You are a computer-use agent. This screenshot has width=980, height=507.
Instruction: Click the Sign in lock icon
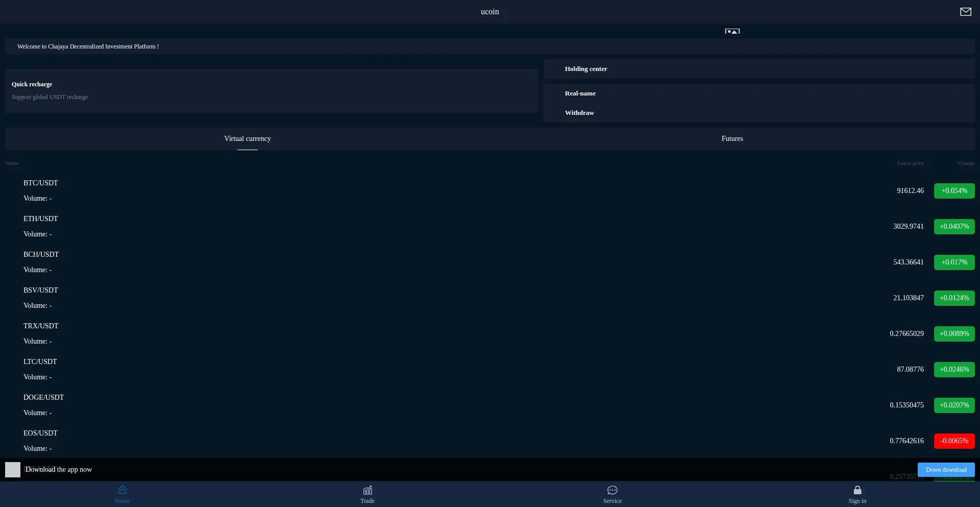(857, 491)
